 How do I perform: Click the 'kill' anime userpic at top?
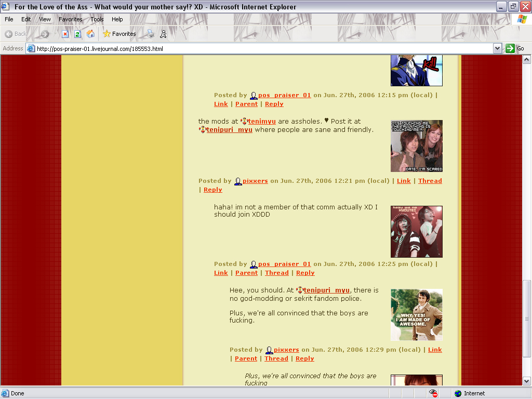click(416, 71)
